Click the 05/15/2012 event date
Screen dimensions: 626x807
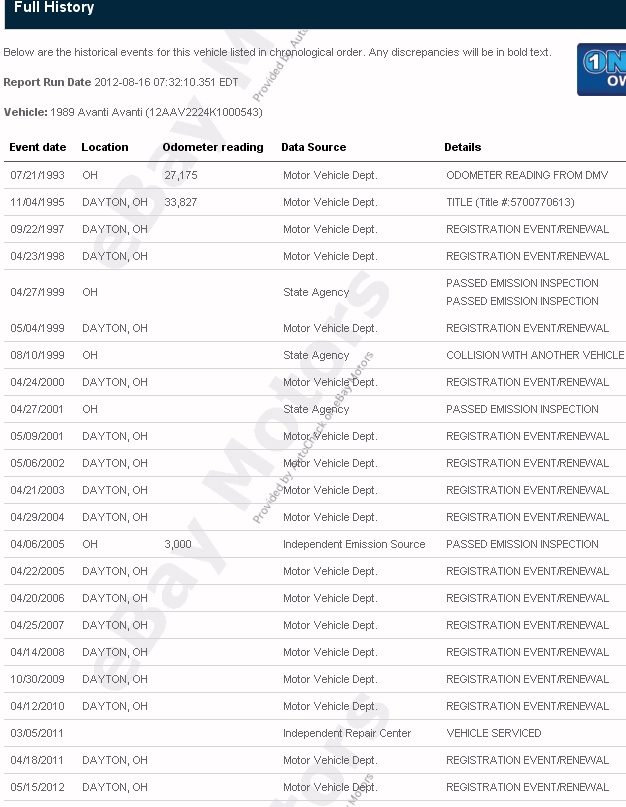click(x=37, y=787)
